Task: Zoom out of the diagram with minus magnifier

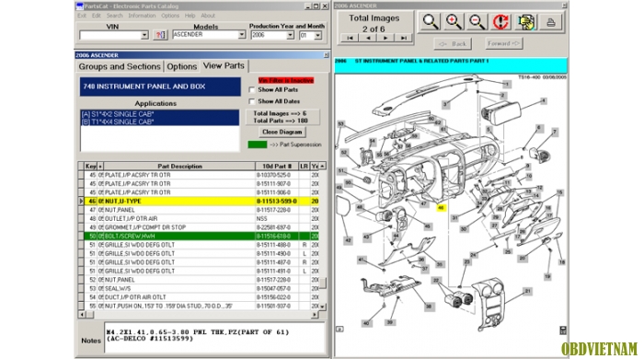Action: (x=477, y=21)
